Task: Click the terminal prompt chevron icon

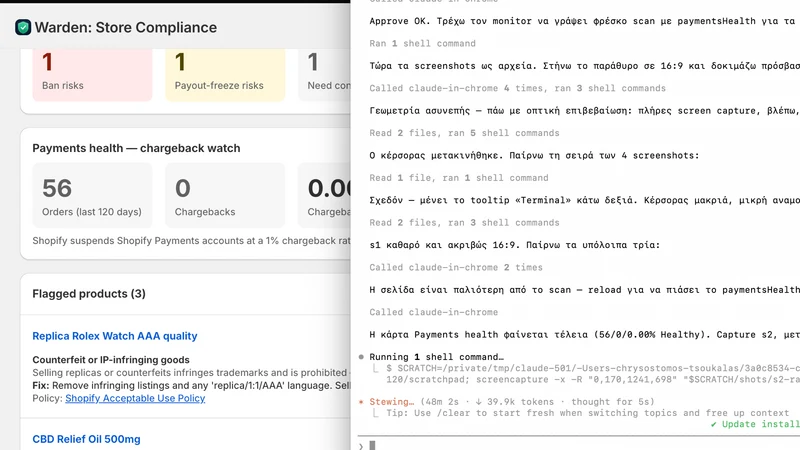Action: pos(361,446)
